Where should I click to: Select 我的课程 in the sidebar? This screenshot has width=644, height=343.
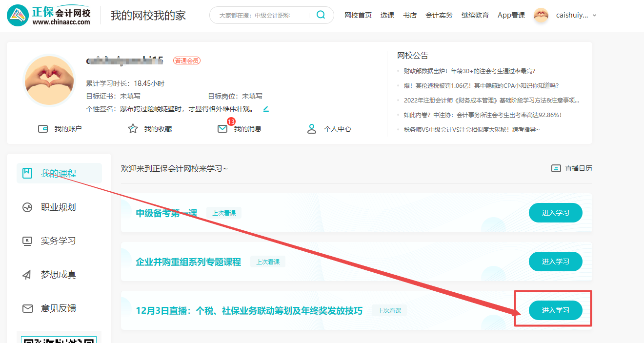[59, 173]
